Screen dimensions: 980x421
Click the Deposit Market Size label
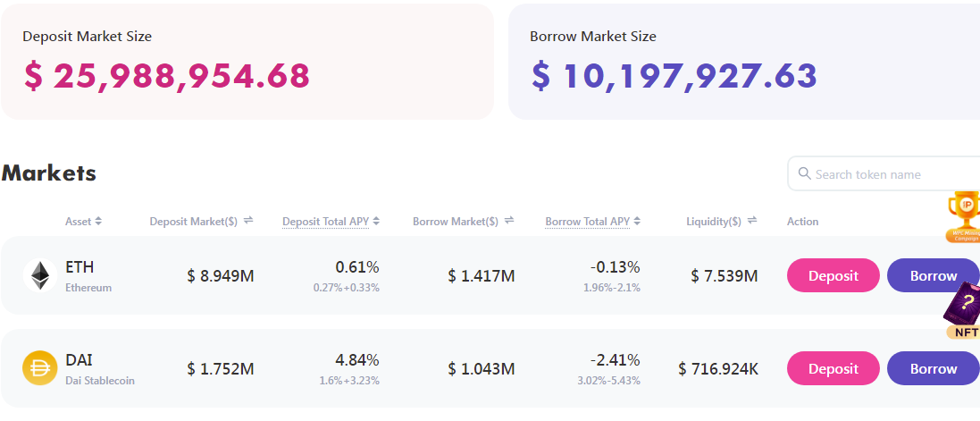pos(87,37)
